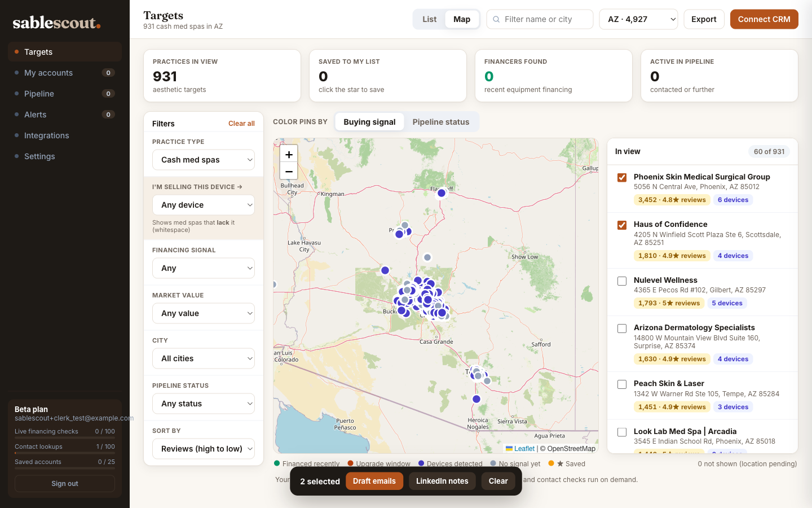812x508 pixels.
Task: Check the Nulevel Wellness box
Action: (622, 281)
